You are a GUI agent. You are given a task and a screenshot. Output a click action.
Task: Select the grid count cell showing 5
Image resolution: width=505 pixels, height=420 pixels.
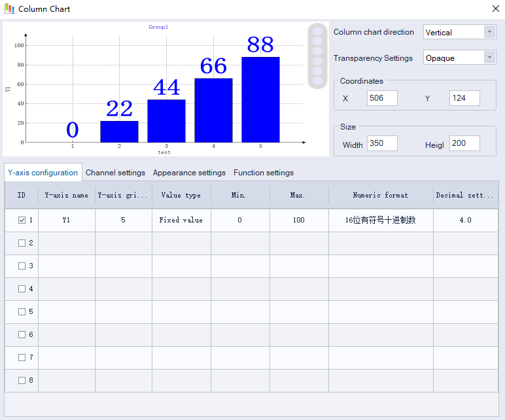124,220
